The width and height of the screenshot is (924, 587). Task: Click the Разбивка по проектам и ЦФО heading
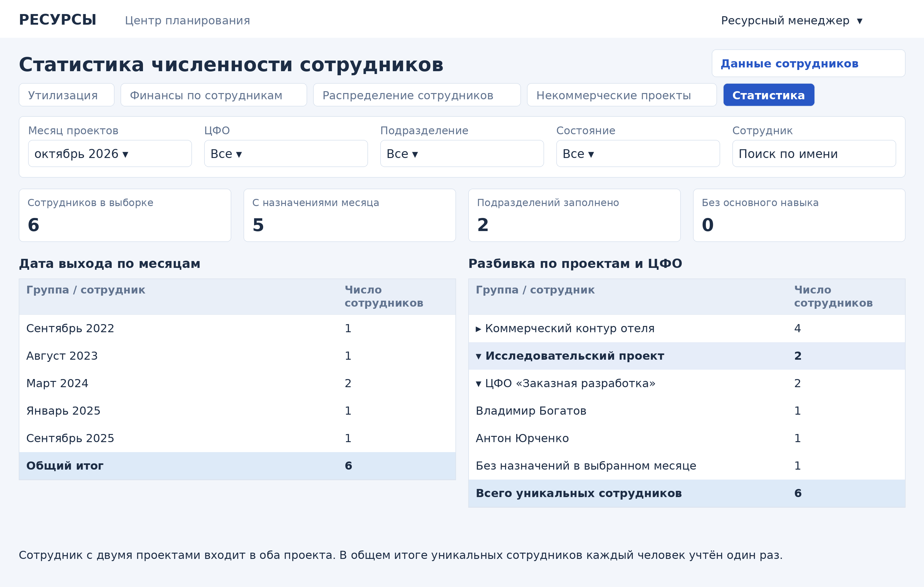click(x=575, y=264)
